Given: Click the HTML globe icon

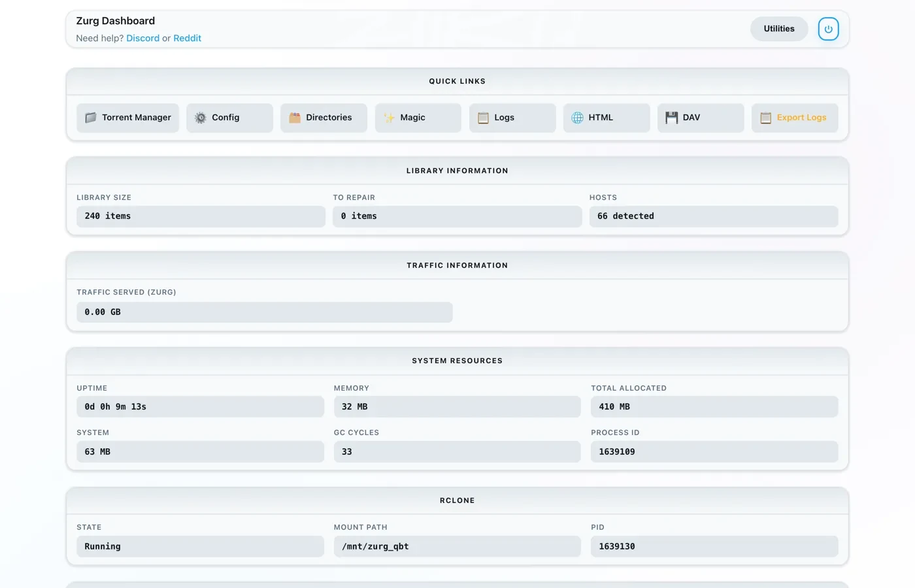Looking at the screenshot, I should click(x=577, y=118).
